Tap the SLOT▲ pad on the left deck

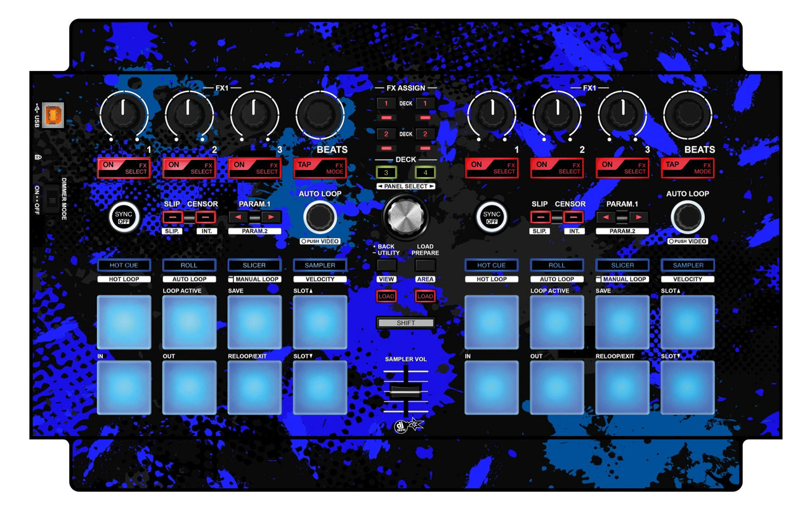[319, 322]
